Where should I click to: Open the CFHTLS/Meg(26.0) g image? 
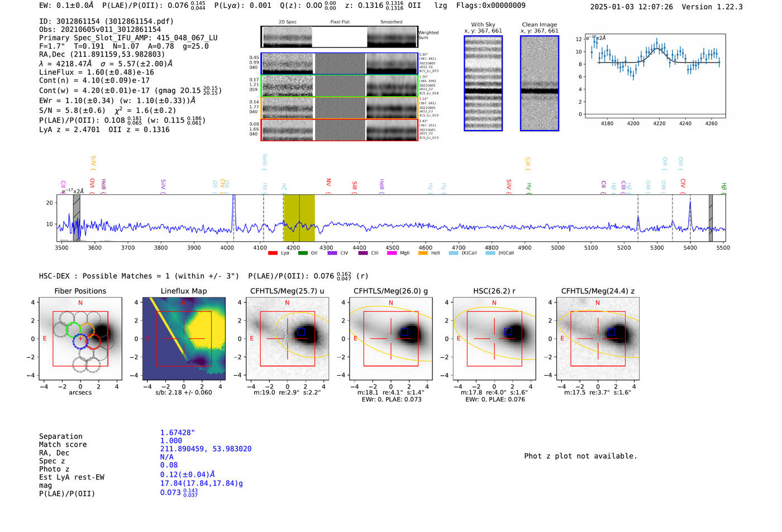tap(391, 339)
